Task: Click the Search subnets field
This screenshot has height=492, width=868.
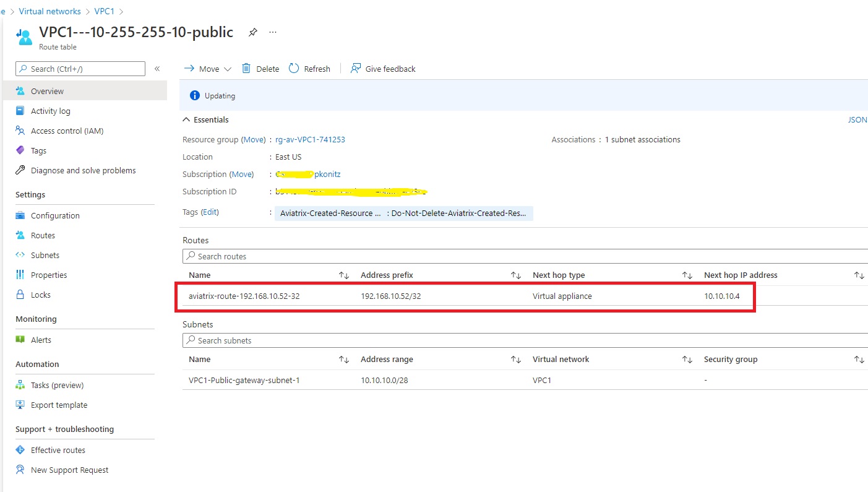Action: [x=525, y=340]
